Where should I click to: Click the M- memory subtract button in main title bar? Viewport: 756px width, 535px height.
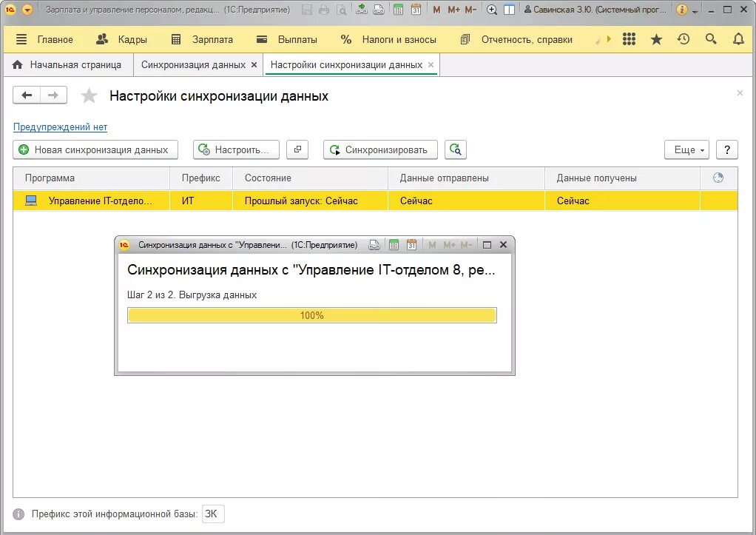point(470,10)
